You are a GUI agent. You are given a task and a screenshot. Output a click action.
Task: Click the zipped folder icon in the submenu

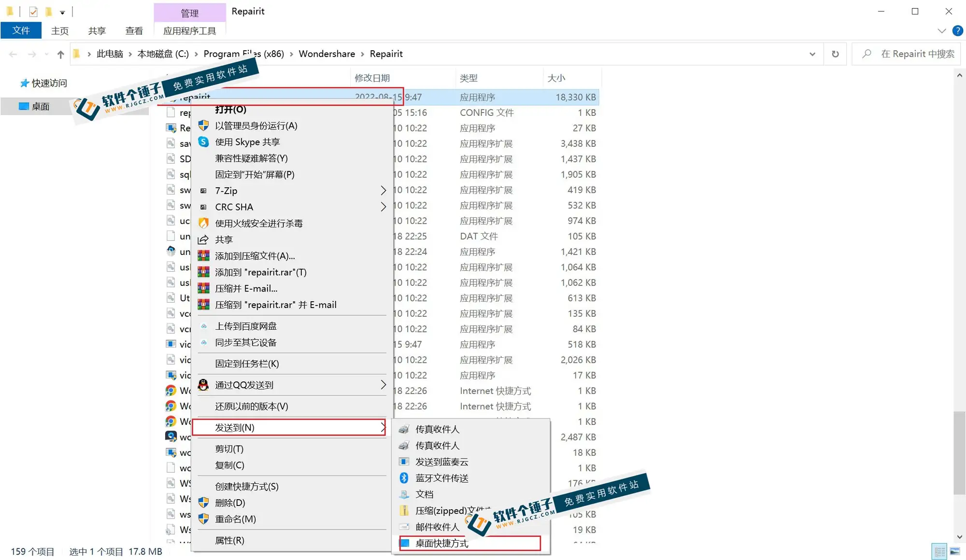(404, 510)
